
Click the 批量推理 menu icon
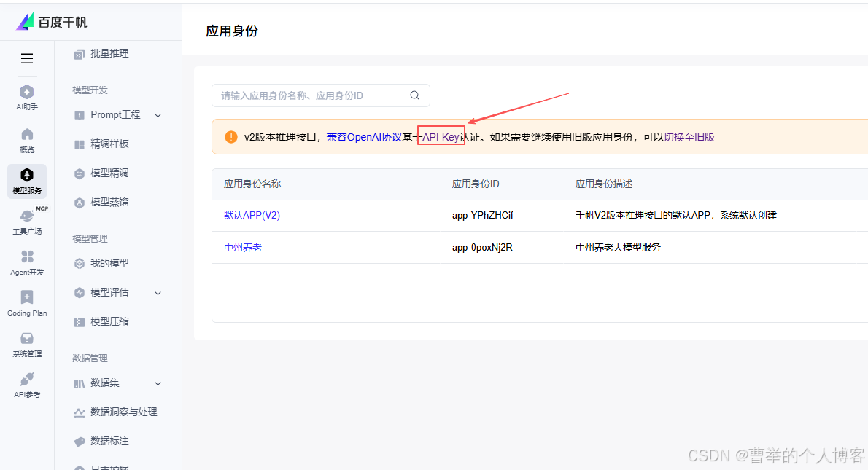80,54
